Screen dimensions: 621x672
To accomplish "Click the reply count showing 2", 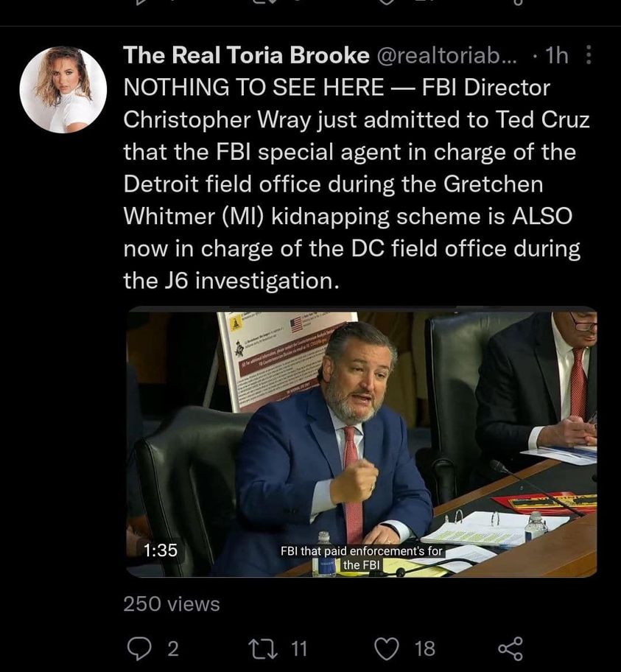I will tap(172, 648).
